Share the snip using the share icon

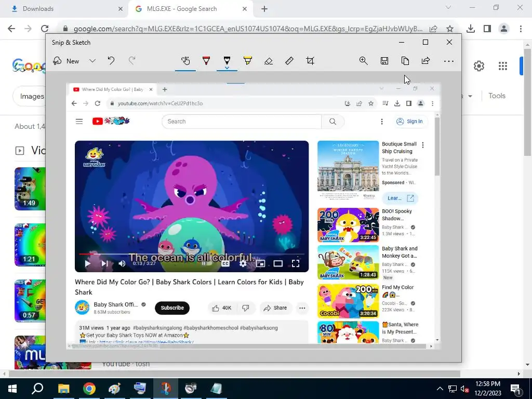tap(426, 61)
